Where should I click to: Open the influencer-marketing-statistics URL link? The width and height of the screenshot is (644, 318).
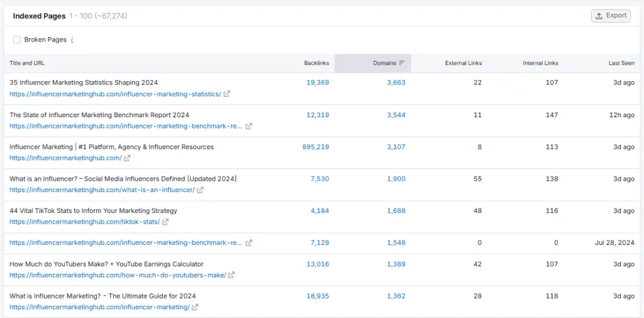pos(115,94)
